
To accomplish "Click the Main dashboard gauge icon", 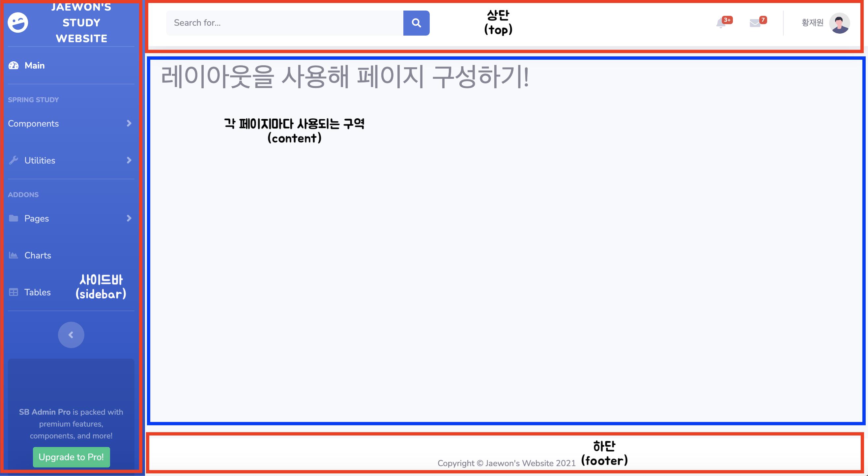I will click(x=14, y=65).
